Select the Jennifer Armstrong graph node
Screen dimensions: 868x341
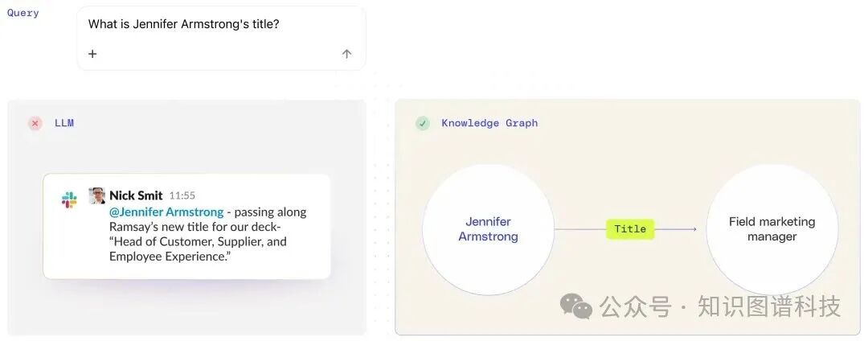tap(488, 229)
